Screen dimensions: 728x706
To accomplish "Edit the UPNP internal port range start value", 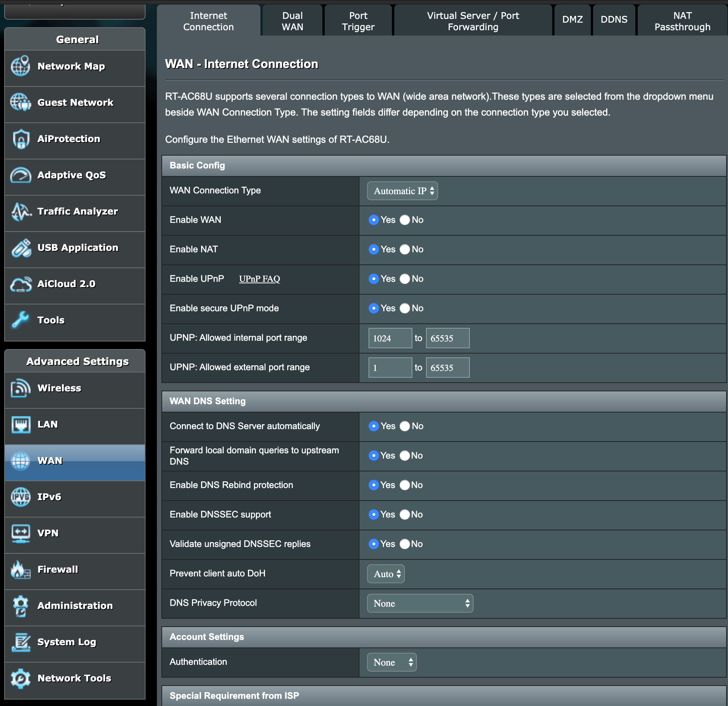I will click(390, 338).
